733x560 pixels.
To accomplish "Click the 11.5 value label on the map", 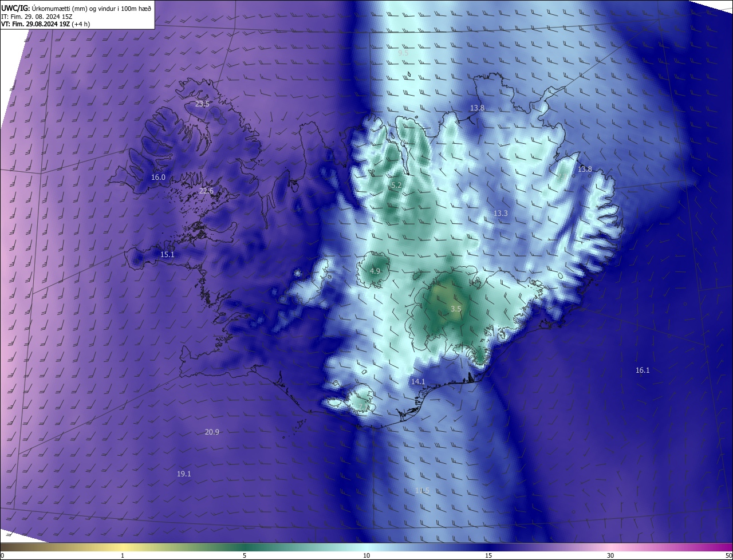I will point(422,491).
